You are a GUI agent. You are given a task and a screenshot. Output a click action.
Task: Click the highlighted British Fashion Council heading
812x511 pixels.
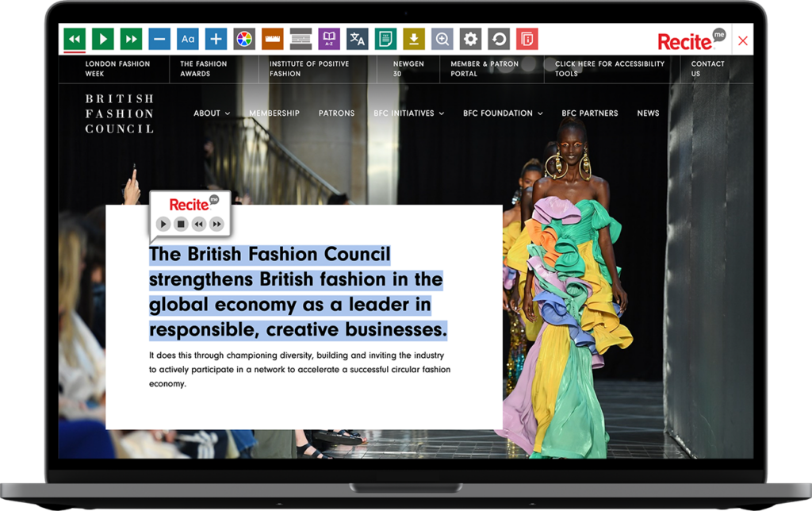(x=298, y=292)
